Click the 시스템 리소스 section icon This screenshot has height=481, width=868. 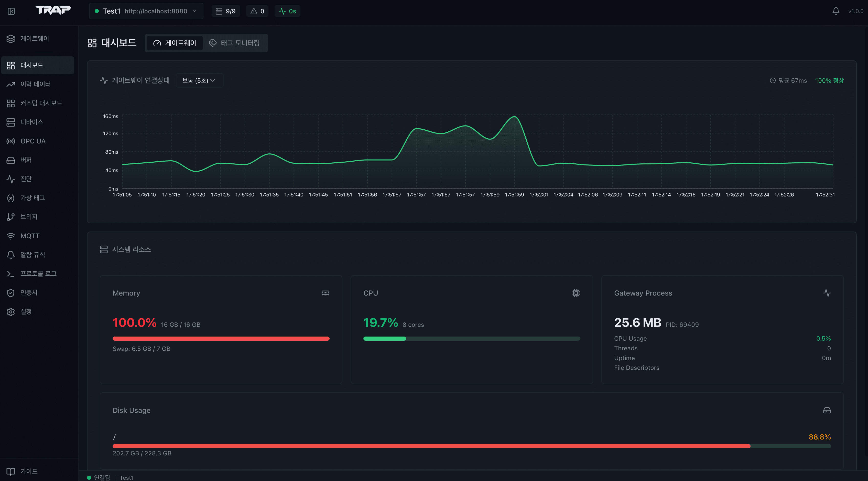(x=104, y=250)
